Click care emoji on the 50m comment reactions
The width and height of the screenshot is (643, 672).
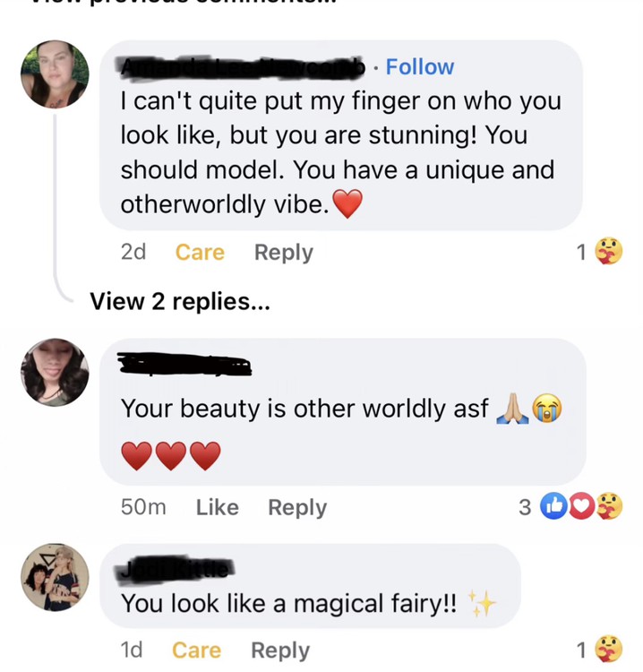coord(610,507)
